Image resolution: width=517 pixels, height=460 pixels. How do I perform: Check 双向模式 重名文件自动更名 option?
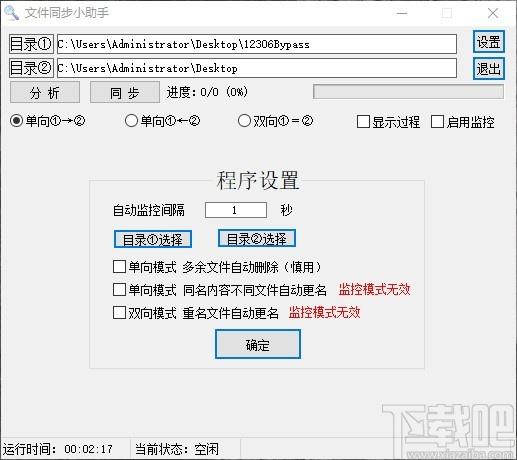[195, 313]
